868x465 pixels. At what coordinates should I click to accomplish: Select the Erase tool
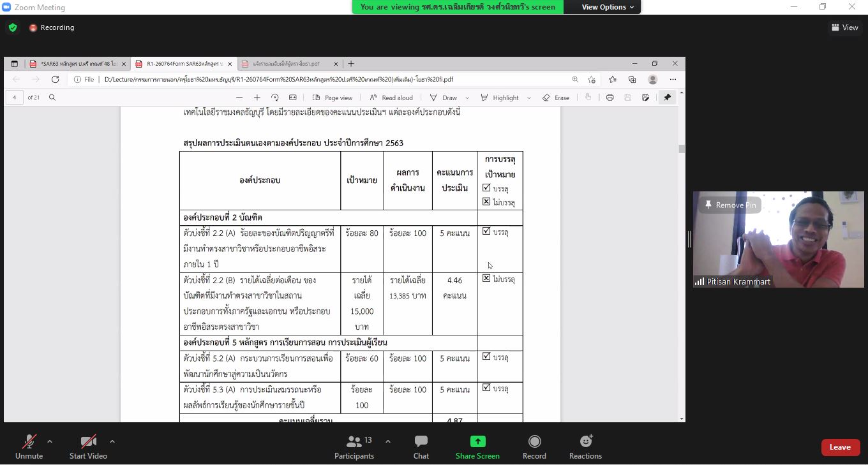coord(556,98)
